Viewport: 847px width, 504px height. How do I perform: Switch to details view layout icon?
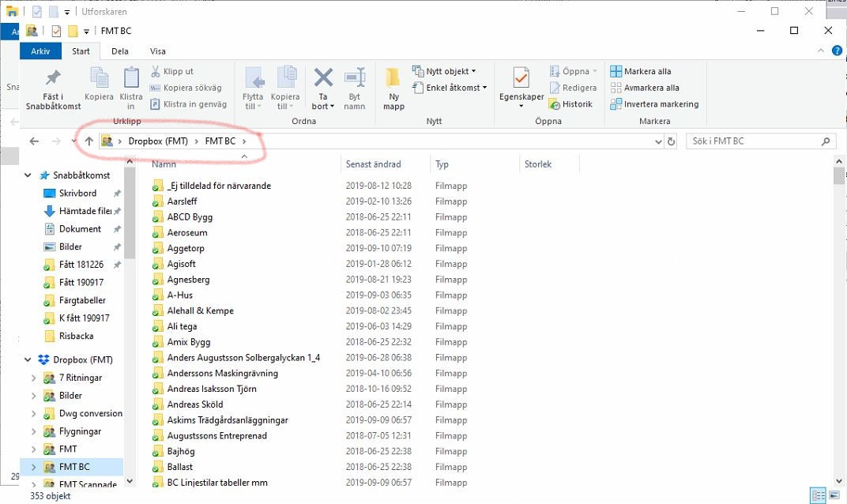pos(819,495)
